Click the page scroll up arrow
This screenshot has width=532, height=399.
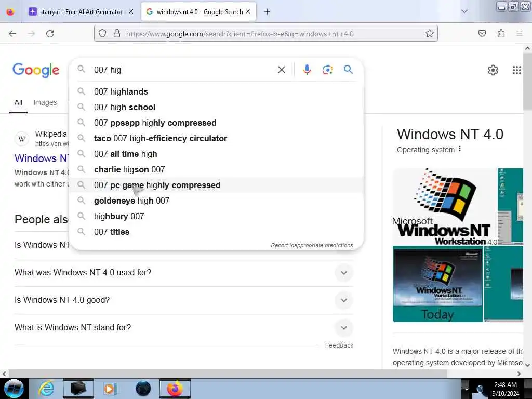528,48
